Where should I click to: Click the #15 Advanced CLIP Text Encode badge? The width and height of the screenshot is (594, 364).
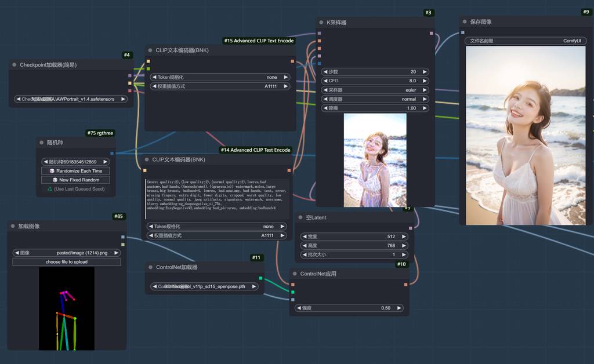coord(259,41)
